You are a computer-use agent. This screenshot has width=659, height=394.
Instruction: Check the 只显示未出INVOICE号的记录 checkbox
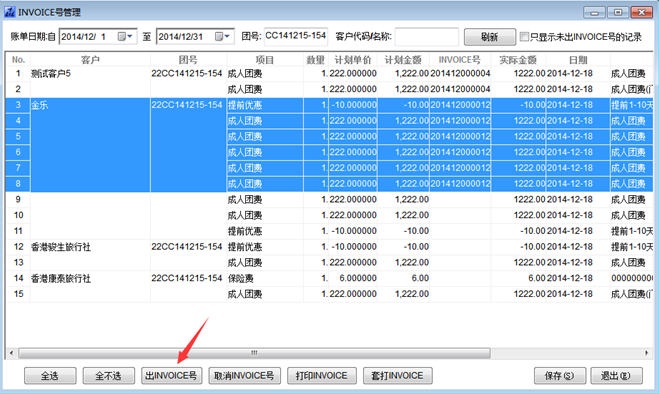coord(524,37)
